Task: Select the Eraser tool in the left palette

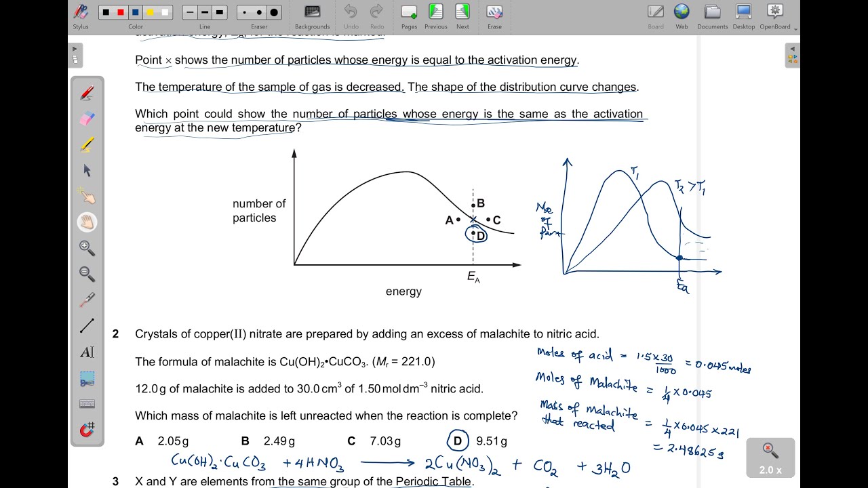Action: (87, 119)
